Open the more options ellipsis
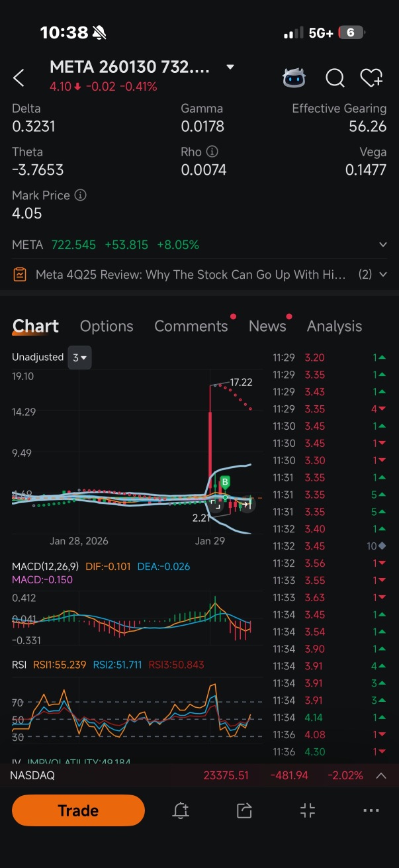Image resolution: width=399 pixels, height=868 pixels. 371,810
